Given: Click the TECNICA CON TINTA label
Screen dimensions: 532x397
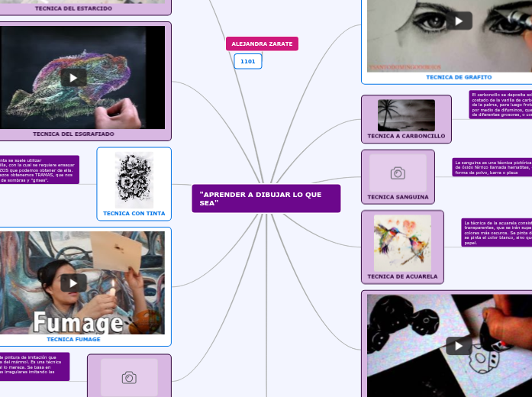Looking at the screenshot, I should click(134, 213).
